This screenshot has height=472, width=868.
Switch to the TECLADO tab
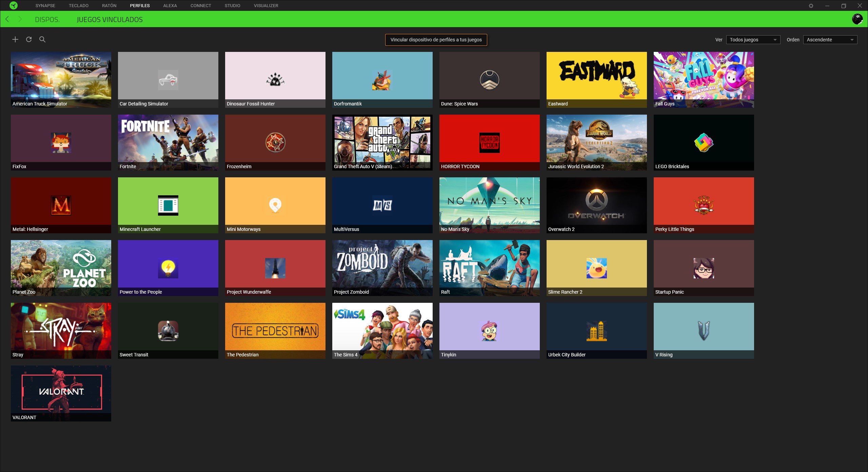[79, 6]
